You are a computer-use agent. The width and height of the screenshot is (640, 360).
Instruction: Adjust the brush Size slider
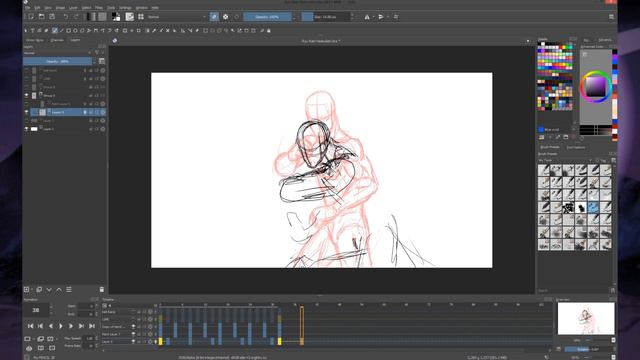tap(325, 17)
